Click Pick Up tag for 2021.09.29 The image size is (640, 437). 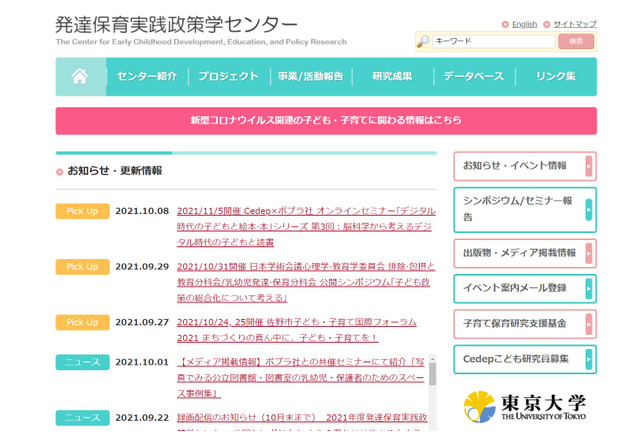pos(82,267)
